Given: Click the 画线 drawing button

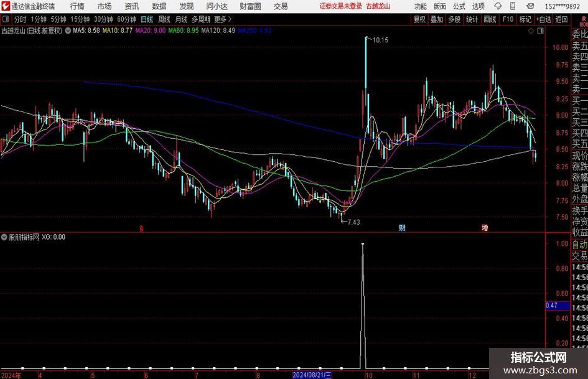Looking at the screenshot, I should (490, 19).
